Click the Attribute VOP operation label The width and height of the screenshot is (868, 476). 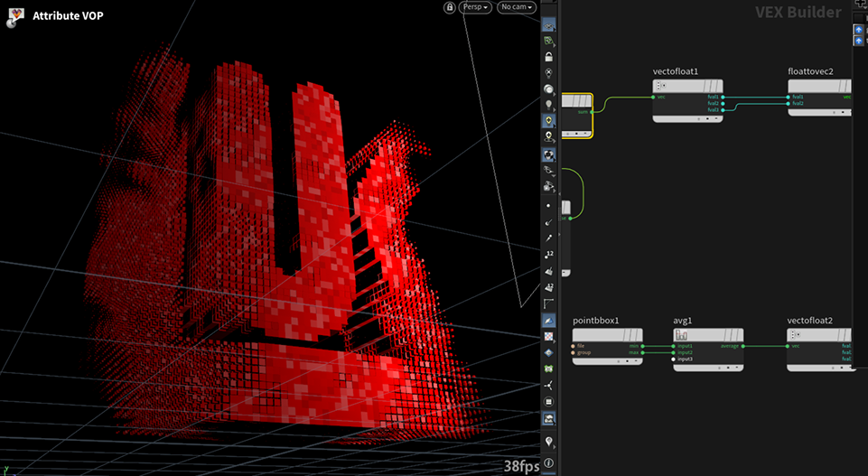[x=68, y=15]
